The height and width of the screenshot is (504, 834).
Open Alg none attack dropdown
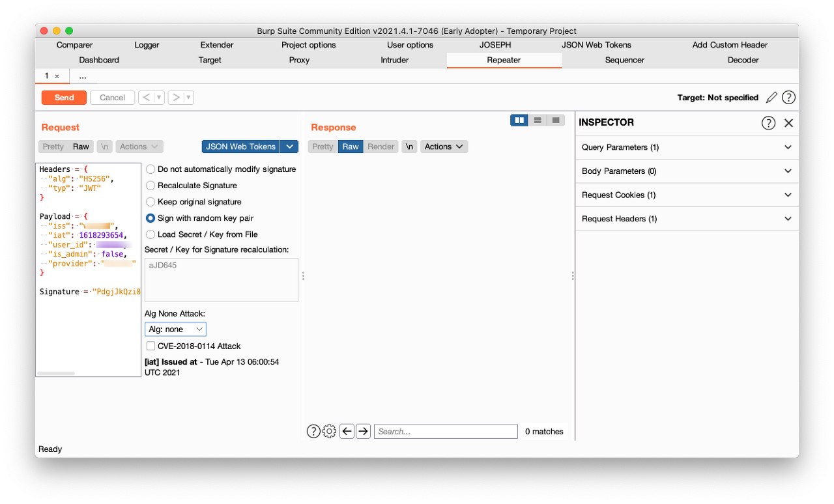pyautogui.click(x=175, y=329)
